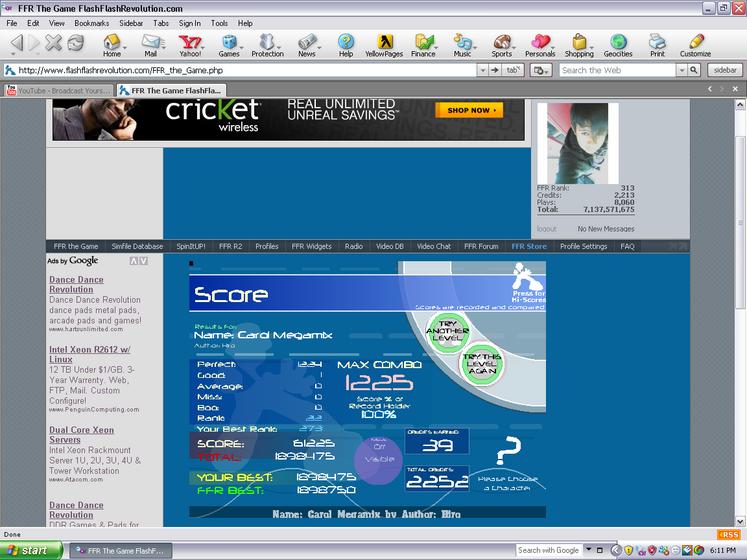Viewport: 747px width, 560px height.
Task: Expand dropdown next to the tab button
Action: point(541,70)
